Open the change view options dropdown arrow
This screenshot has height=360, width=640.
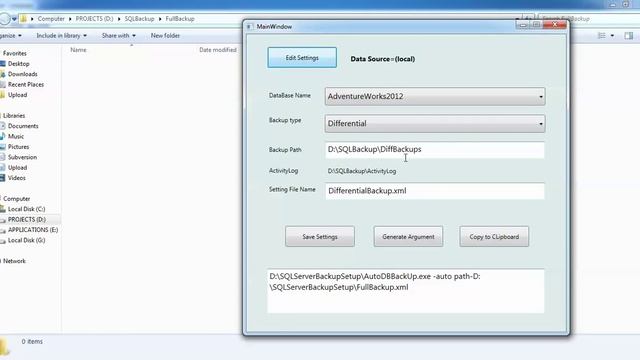point(612,36)
